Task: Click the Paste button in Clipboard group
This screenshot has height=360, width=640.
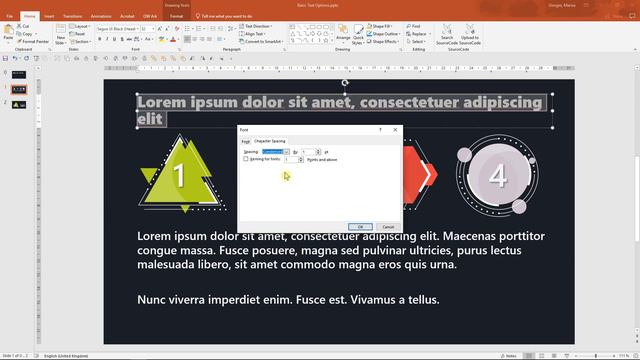Action: (8, 33)
